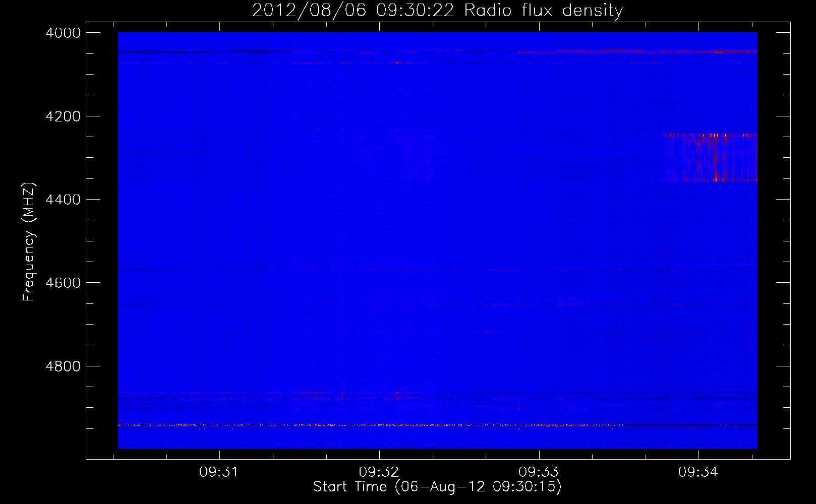The width and height of the screenshot is (816, 504).
Task: Click the 4400 frequency tick label
Action: tap(63, 200)
